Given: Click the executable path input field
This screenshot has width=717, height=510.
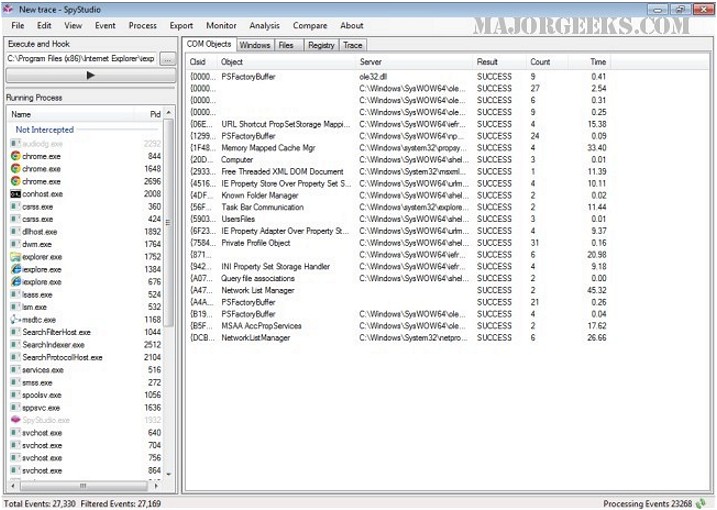Looking at the screenshot, I should 82,59.
